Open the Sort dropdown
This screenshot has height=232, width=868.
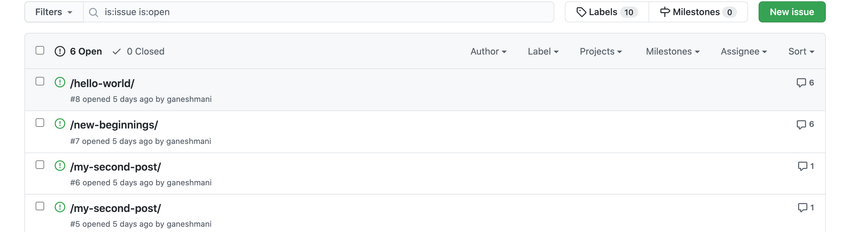pyautogui.click(x=801, y=52)
